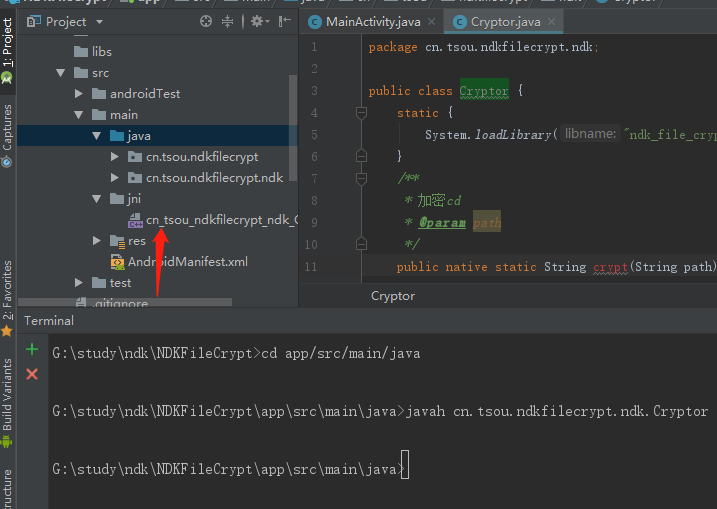The height and width of the screenshot is (509, 717).
Task: Select the androidTest folder
Action: [136, 94]
